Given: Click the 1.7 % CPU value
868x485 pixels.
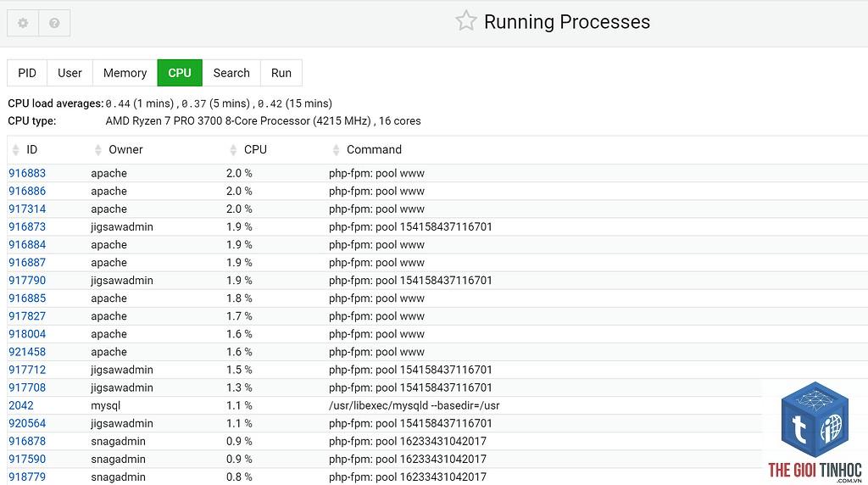Looking at the screenshot, I should coord(239,316).
